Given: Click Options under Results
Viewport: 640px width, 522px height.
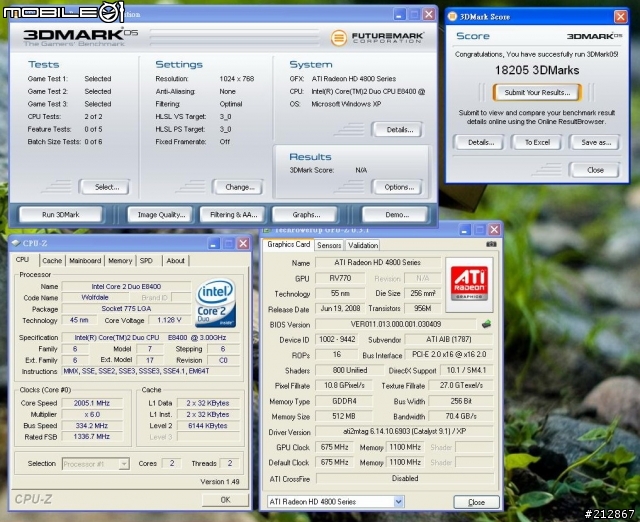Looking at the screenshot, I should click(398, 187).
